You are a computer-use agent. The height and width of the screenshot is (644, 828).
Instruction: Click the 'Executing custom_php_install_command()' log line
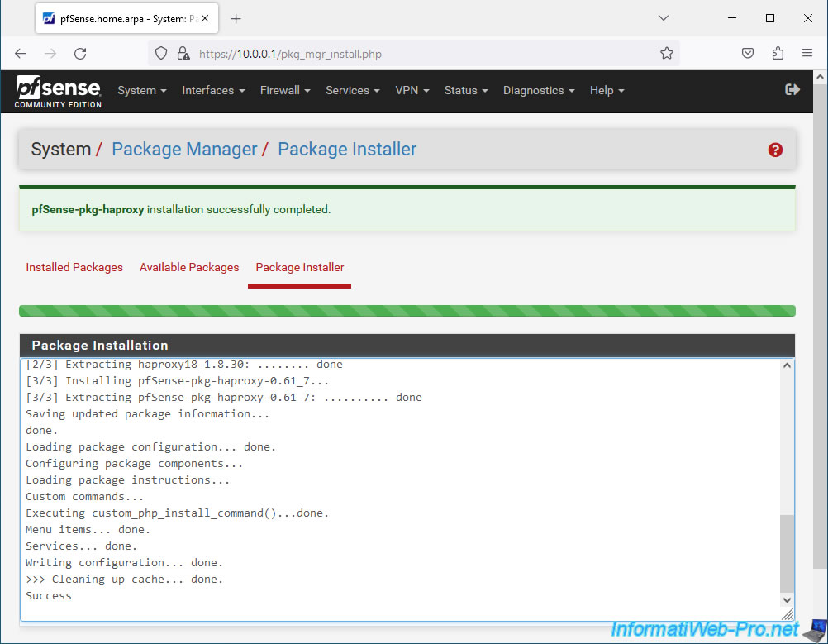(177, 513)
